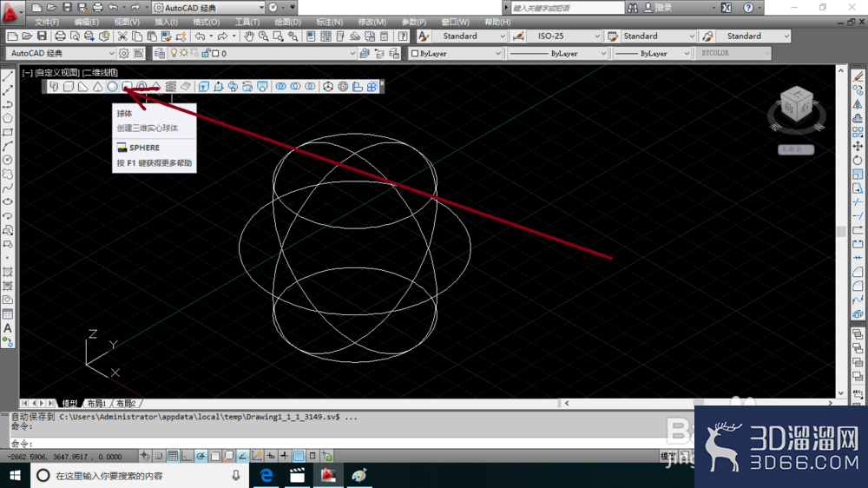The width and height of the screenshot is (868, 488).
Task: Select the Helix tool icon
Action: coord(171,87)
